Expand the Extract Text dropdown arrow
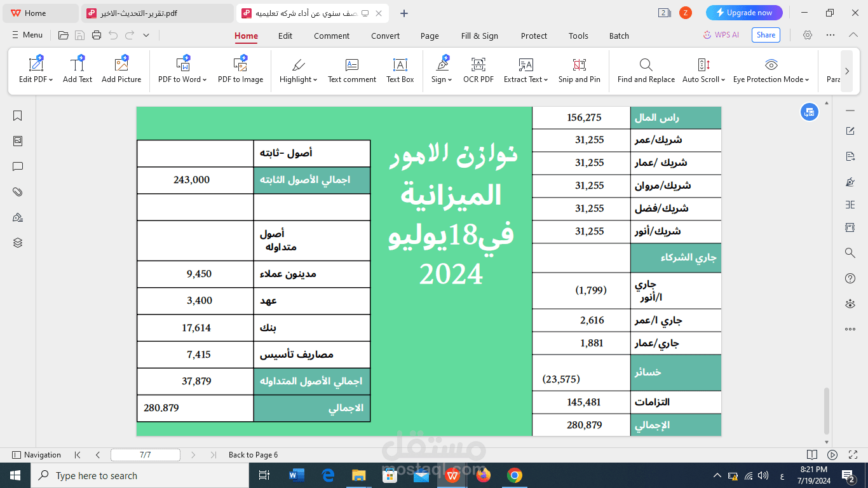868x488 pixels. pos(547,80)
